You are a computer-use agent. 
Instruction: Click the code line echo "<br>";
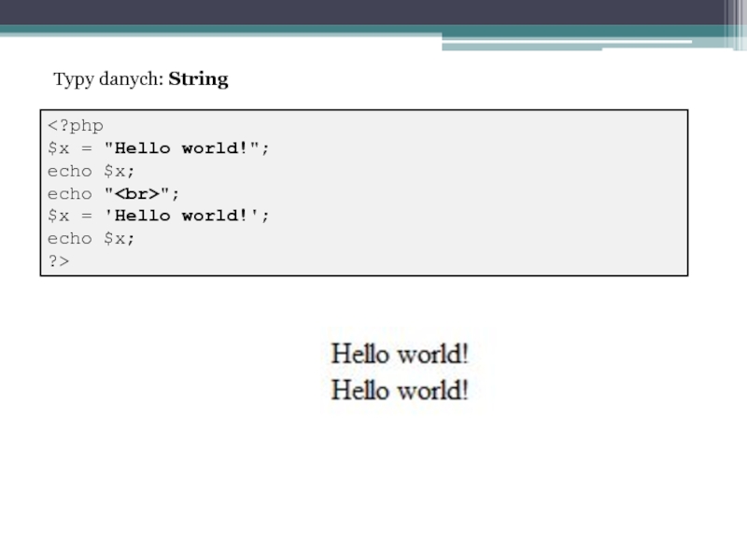(113, 194)
